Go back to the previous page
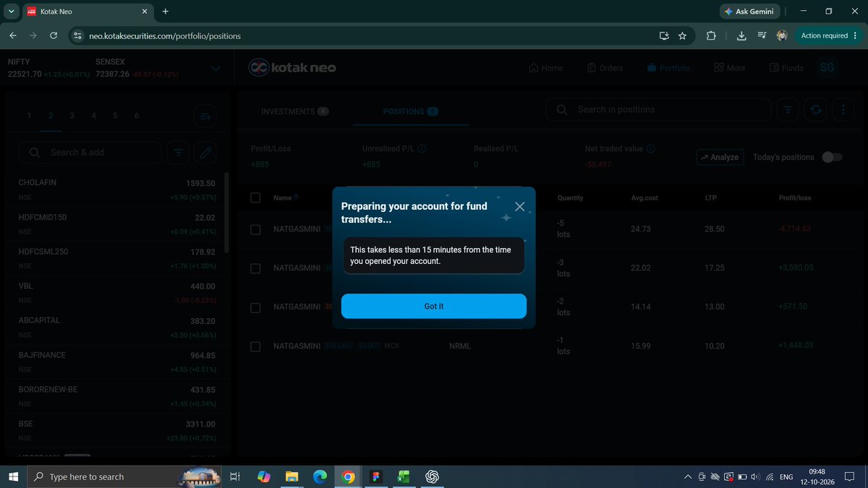The height and width of the screenshot is (488, 868). pos(13,35)
